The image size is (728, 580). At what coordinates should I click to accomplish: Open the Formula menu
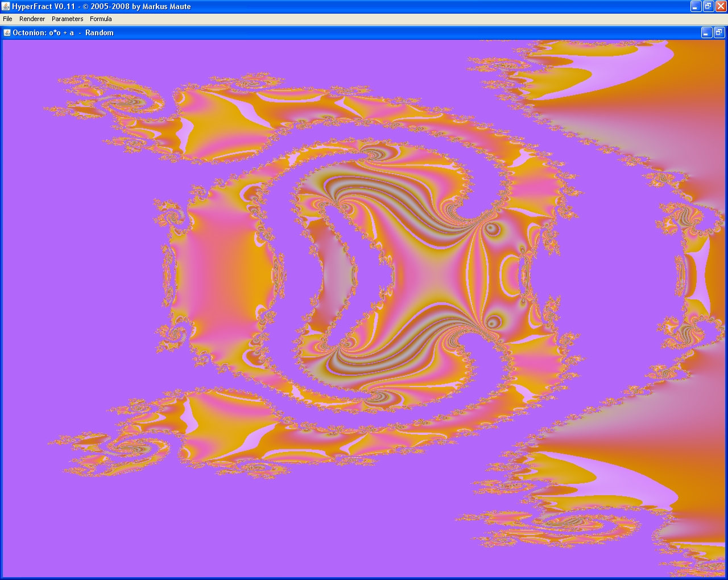(101, 19)
